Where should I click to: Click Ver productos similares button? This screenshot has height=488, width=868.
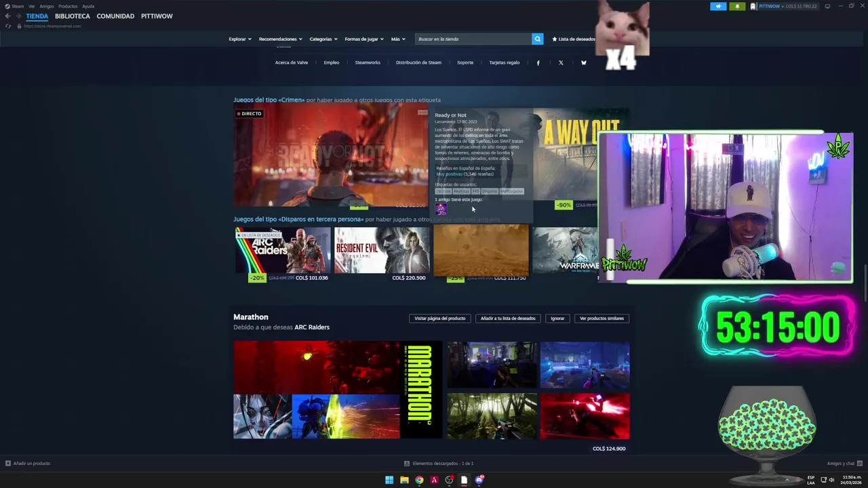601,318
